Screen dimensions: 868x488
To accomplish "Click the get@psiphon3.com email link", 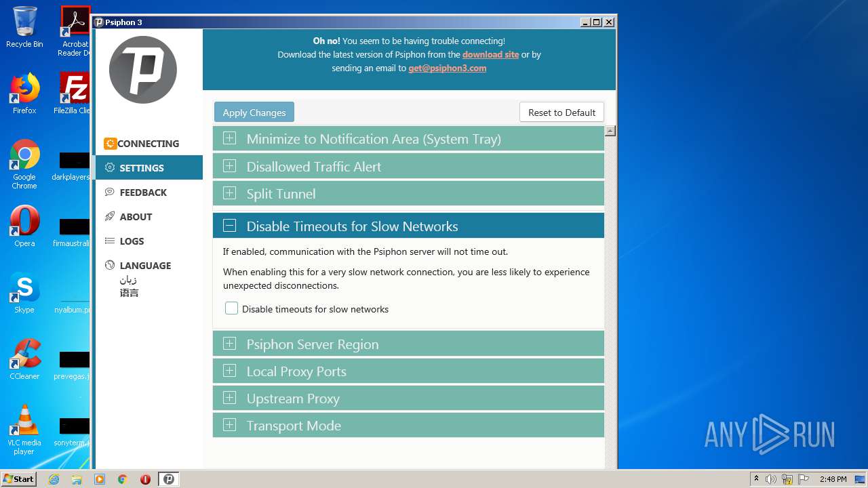I will click(447, 68).
